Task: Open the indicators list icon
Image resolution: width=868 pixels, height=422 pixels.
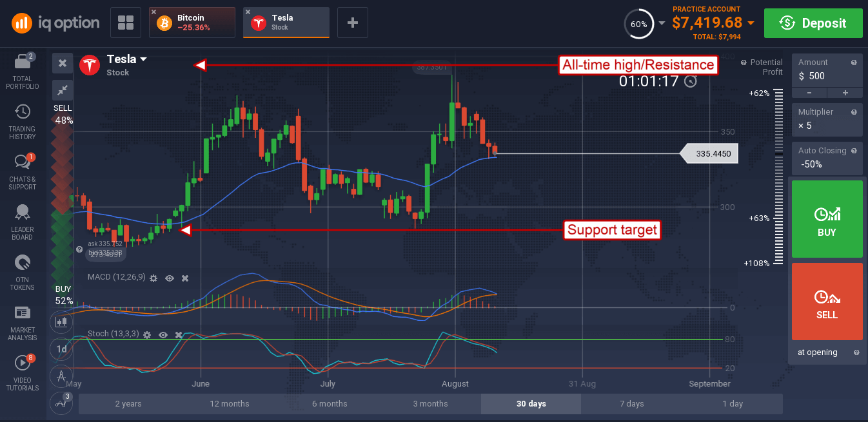Action: (62, 403)
